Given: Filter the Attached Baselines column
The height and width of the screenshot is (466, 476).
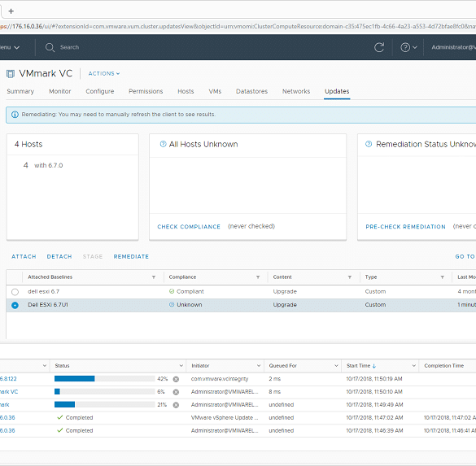Looking at the screenshot, I should click(x=154, y=277).
